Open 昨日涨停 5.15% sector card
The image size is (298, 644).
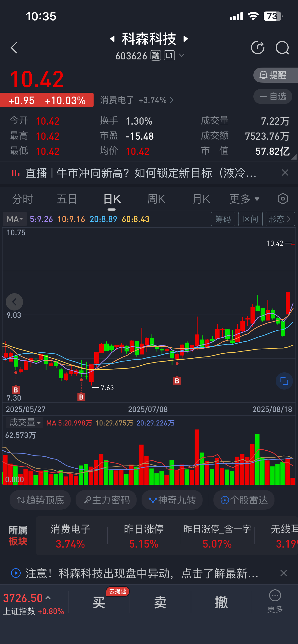pos(144,536)
